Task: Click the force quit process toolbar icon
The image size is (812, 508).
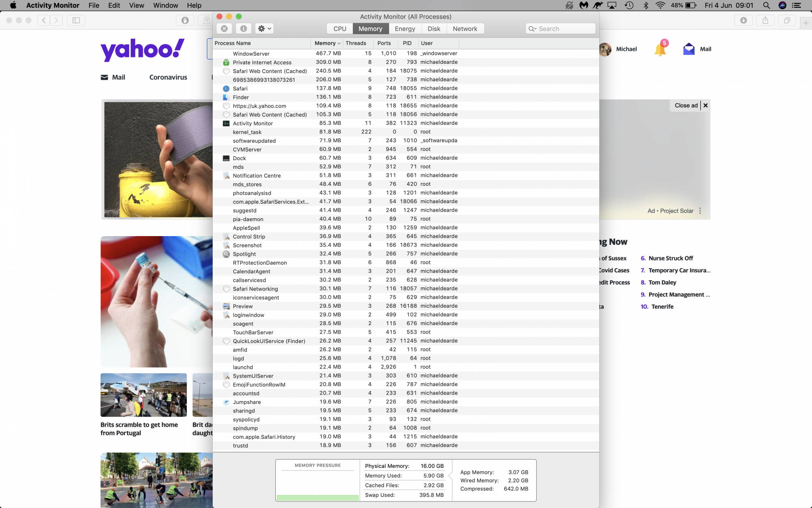Action: pyautogui.click(x=224, y=28)
